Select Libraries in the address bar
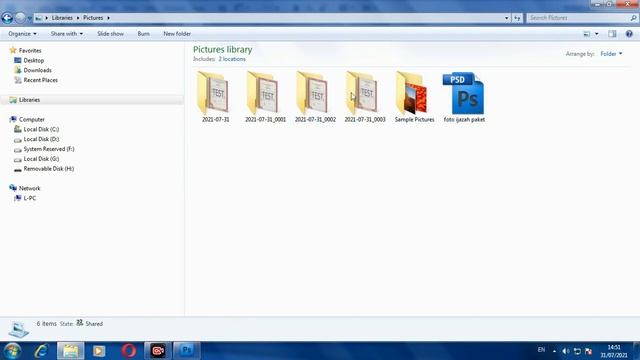The image size is (640, 360). click(x=62, y=18)
